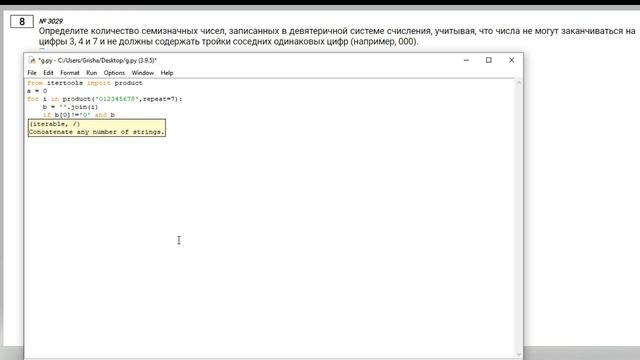Viewport: 640px width, 360px height.
Task: Click the 'Concatenate any number of strings' calltip
Action: (x=97, y=132)
